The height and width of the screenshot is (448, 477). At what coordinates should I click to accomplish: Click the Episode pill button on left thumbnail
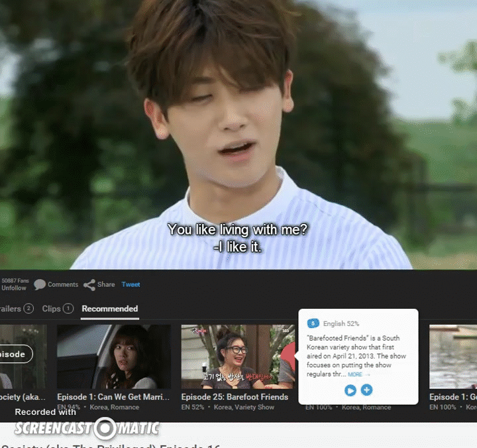(13, 354)
